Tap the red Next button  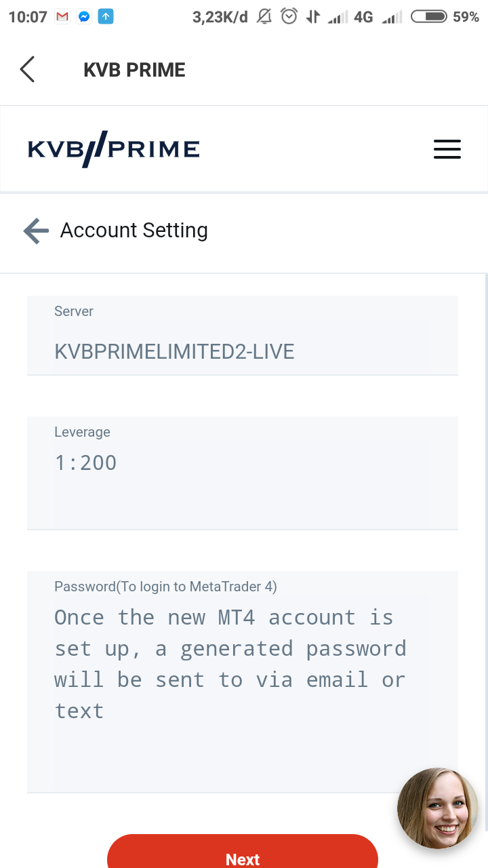click(243, 852)
